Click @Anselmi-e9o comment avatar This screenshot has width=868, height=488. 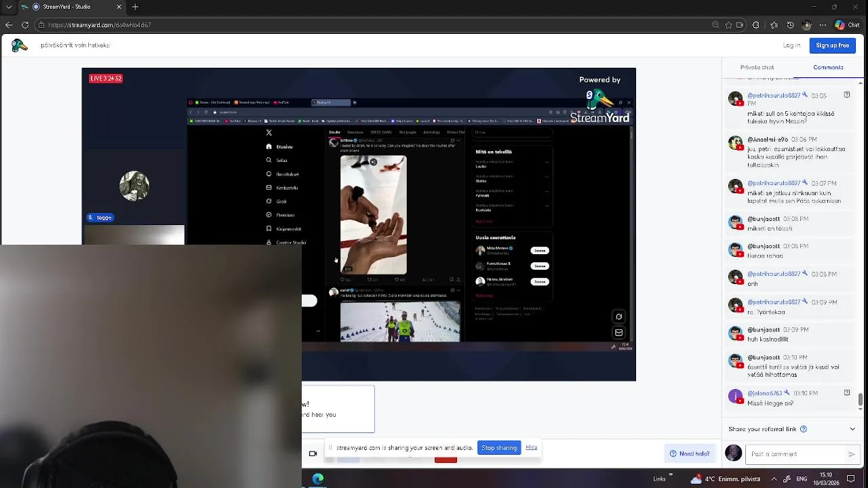[x=736, y=143]
